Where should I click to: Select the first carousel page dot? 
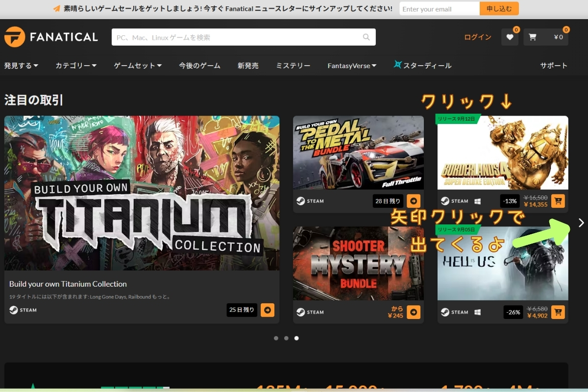276,338
